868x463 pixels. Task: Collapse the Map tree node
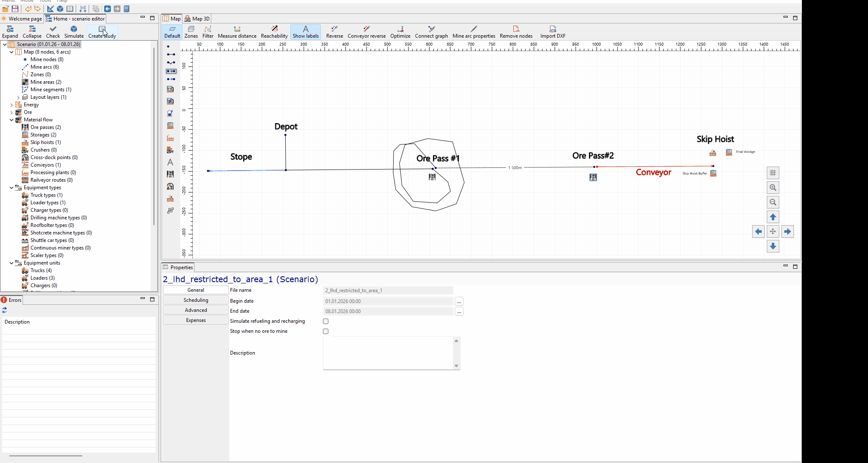(x=11, y=52)
